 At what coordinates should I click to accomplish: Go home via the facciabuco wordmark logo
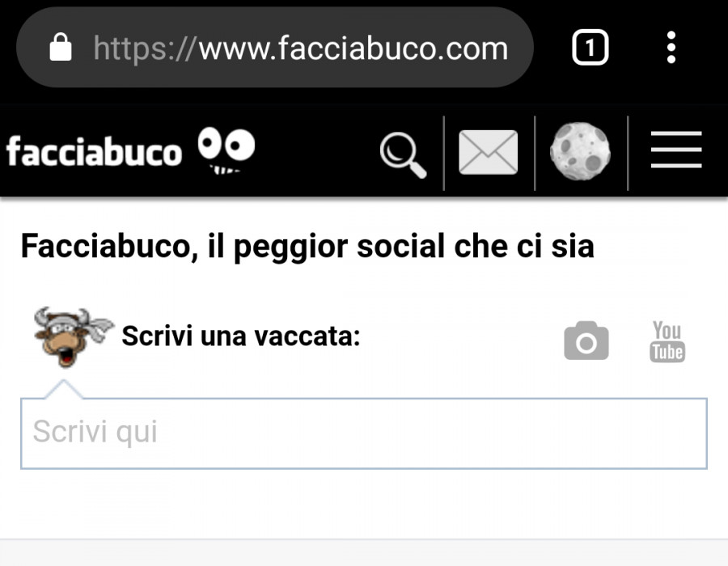(x=94, y=152)
